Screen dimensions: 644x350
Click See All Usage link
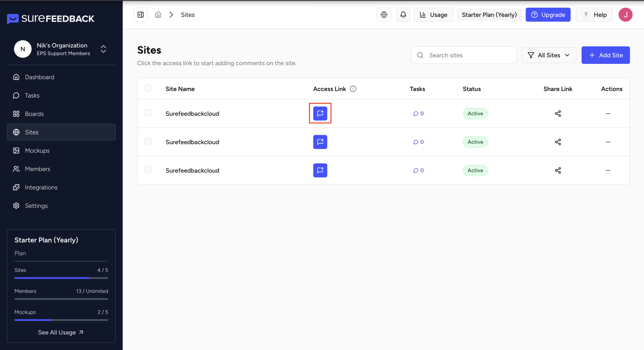tap(61, 332)
